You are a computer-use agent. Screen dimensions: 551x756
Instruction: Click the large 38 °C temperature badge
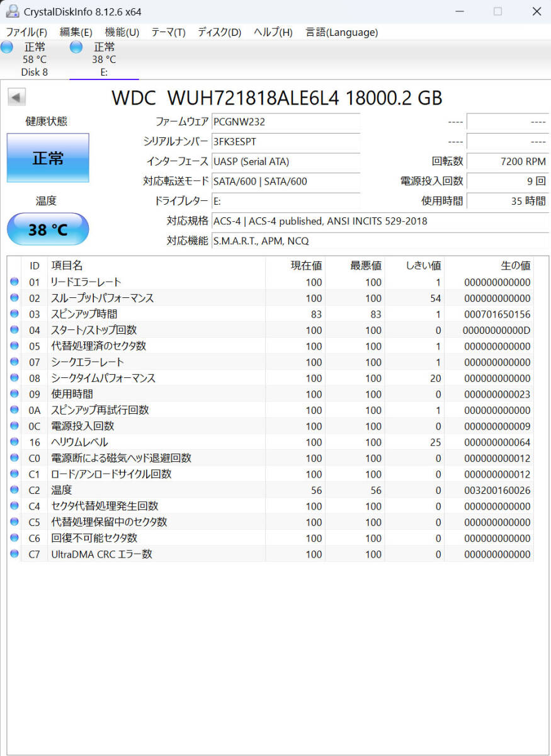click(x=47, y=229)
